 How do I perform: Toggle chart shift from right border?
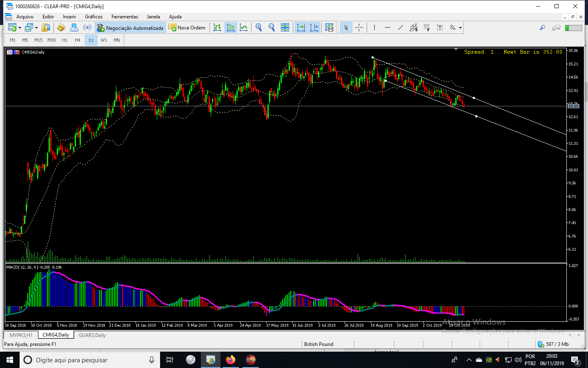click(314, 28)
